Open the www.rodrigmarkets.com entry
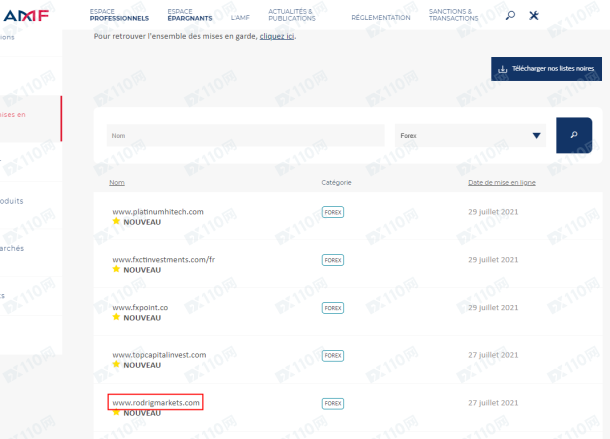610x439 pixels. click(x=156, y=402)
